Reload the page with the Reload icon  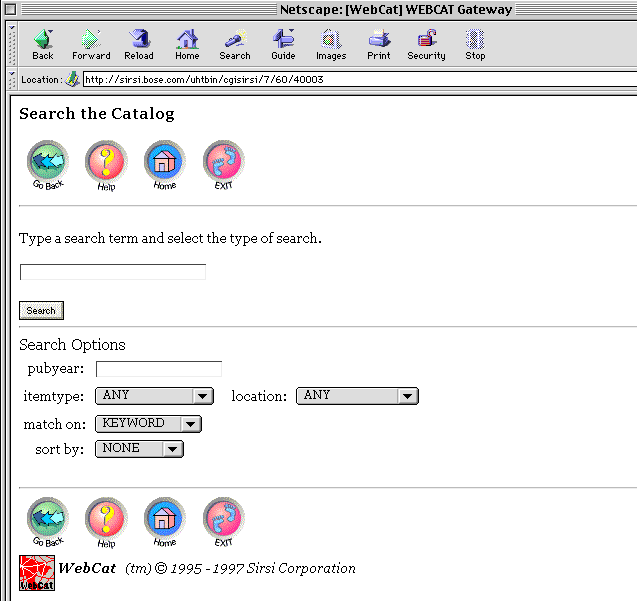139,43
